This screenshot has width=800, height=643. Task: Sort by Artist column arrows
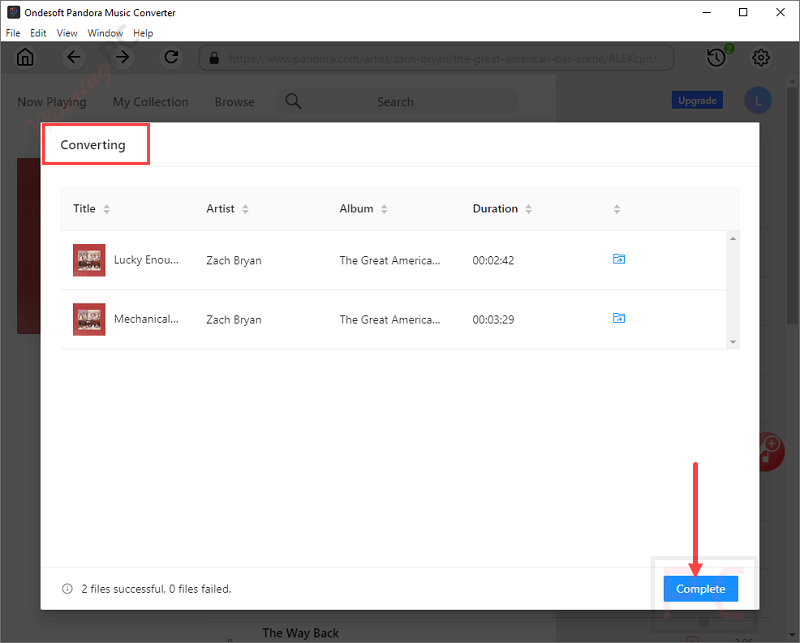245,209
